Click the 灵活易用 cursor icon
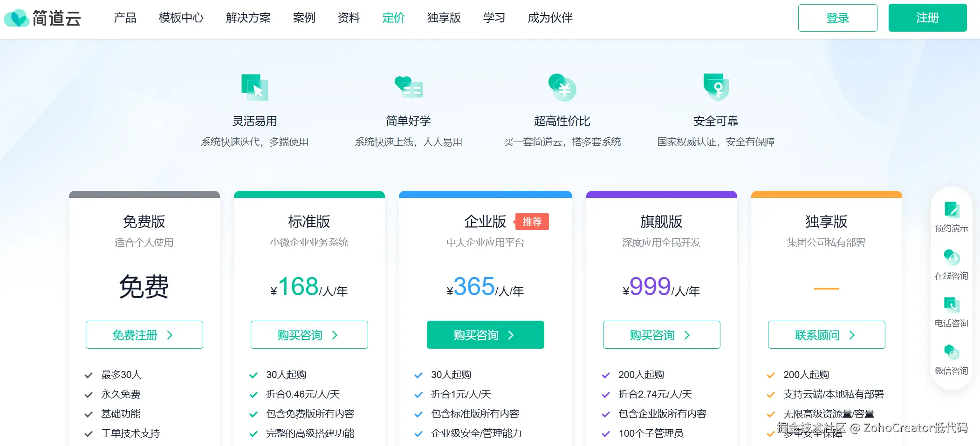Screen dimensions: 980x446 pos(254,88)
